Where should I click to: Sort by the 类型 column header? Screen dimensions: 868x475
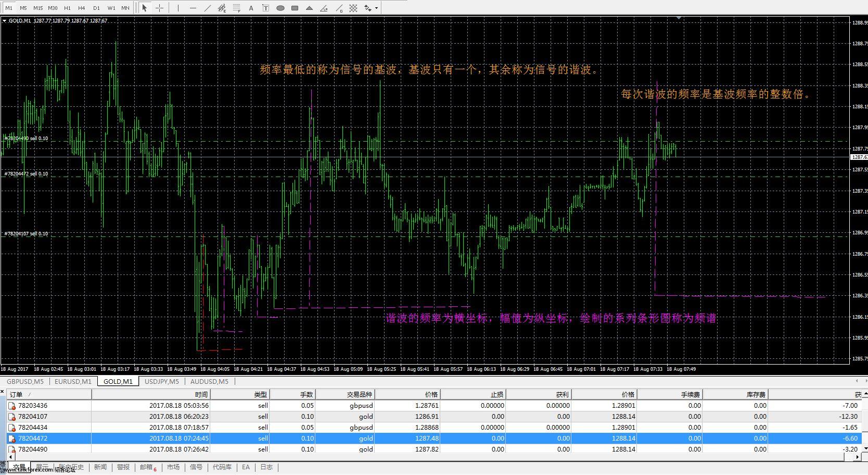(240, 395)
